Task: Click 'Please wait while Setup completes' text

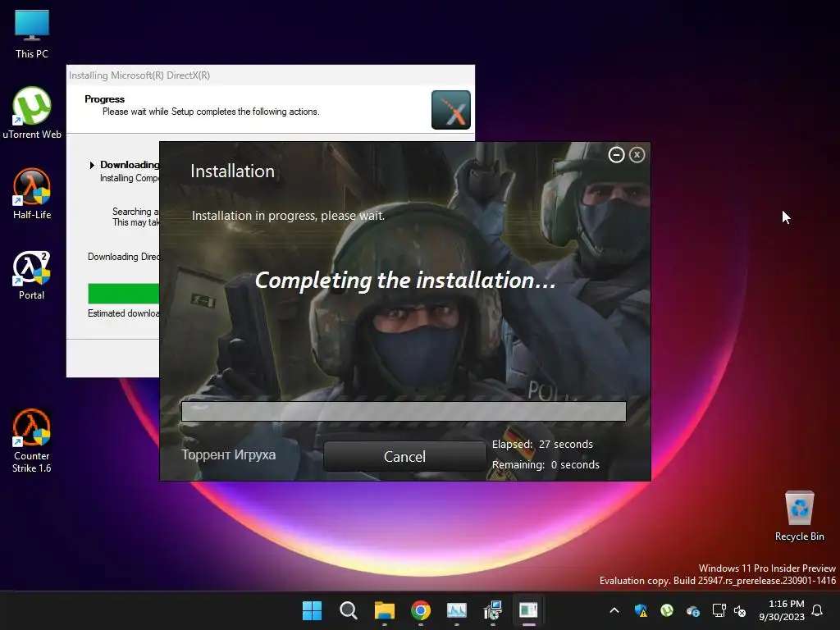Action: point(211,112)
